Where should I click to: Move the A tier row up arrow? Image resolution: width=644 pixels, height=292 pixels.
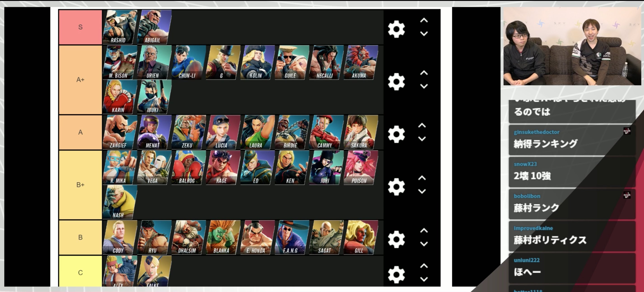tap(422, 125)
